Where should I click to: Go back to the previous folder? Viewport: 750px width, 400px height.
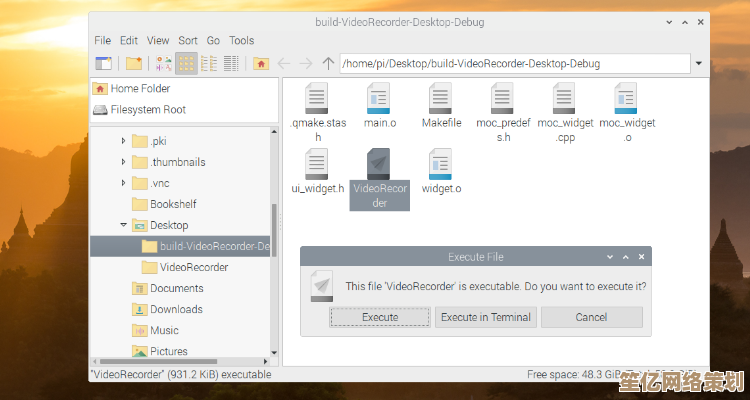pyautogui.click(x=284, y=63)
